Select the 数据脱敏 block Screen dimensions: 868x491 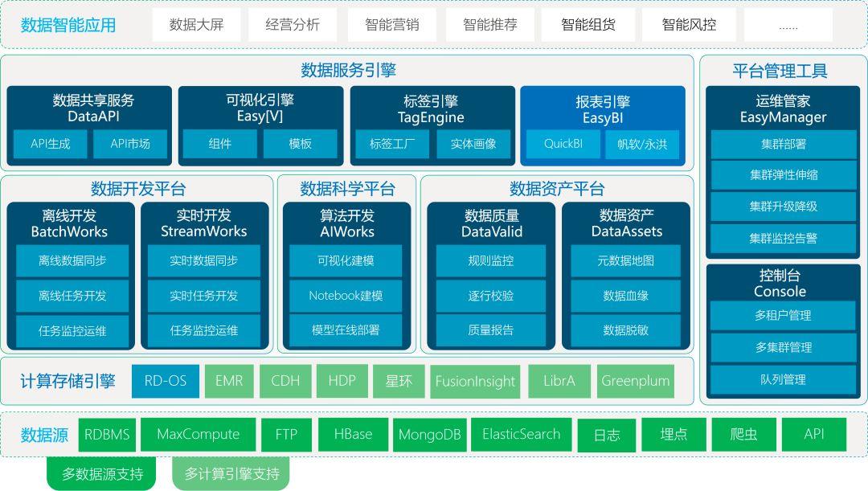coord(625,330)
